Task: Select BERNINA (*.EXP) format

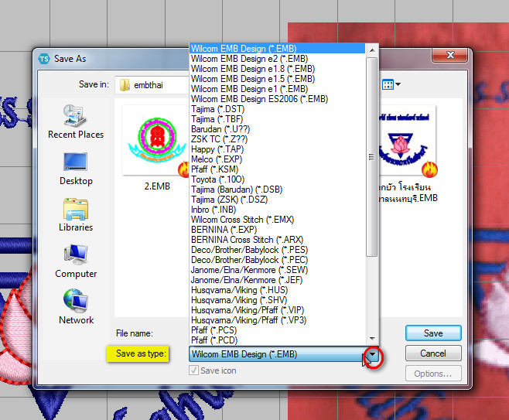Action: [x=278, y=230]
